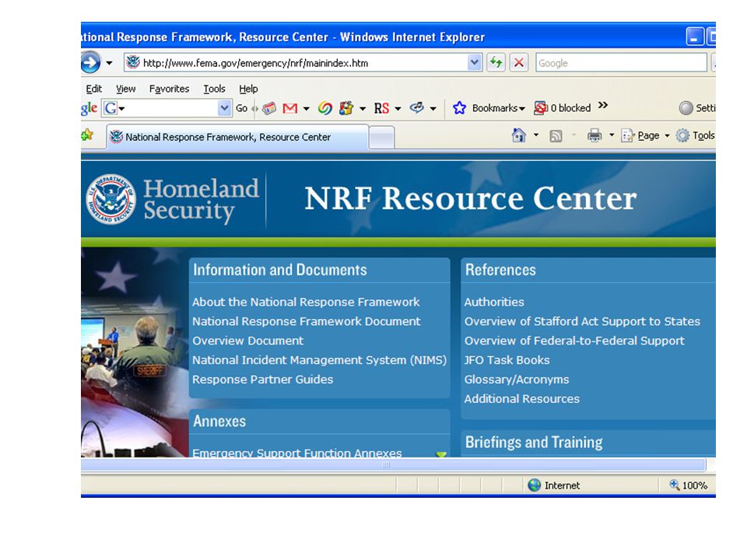
Task: Open the recent pages dropdown arrow
Action: pos(109,63)
